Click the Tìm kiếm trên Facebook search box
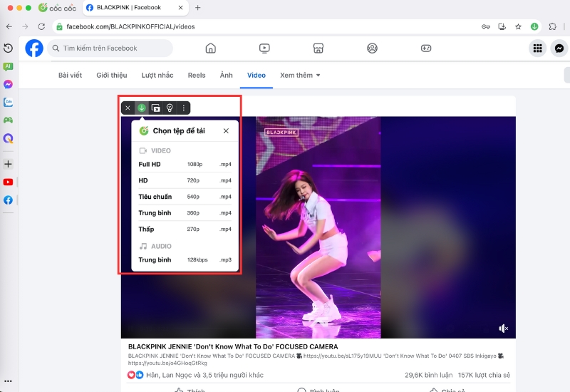The width and height of the screenshot is (570, 392). point(110,48)
